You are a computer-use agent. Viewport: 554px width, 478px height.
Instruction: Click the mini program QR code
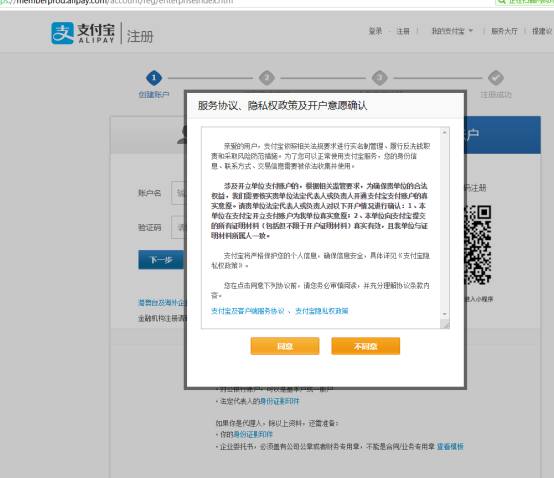(x=477, y=245)
